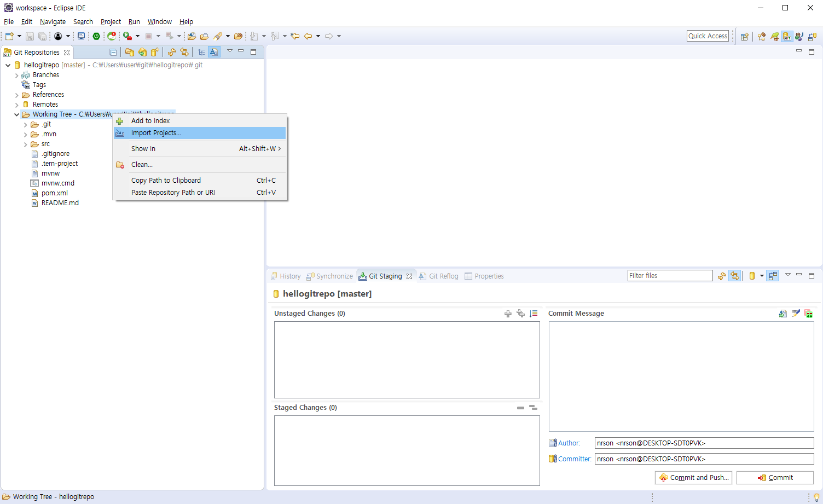823x504 pixels.
Task: Click Create new Git repository icon
Action: point(155,52)
